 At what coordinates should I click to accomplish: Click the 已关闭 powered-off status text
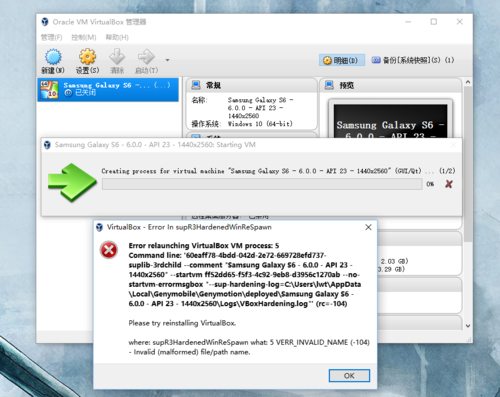[85, 93]
